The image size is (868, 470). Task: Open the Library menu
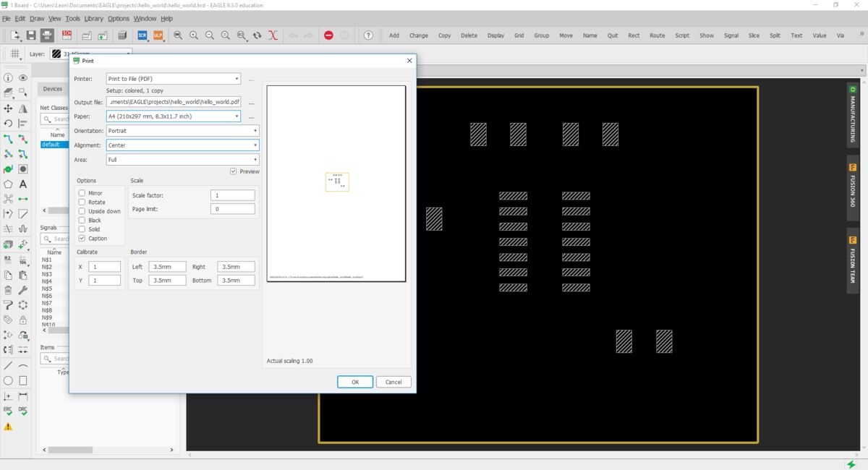pos(93,18)
